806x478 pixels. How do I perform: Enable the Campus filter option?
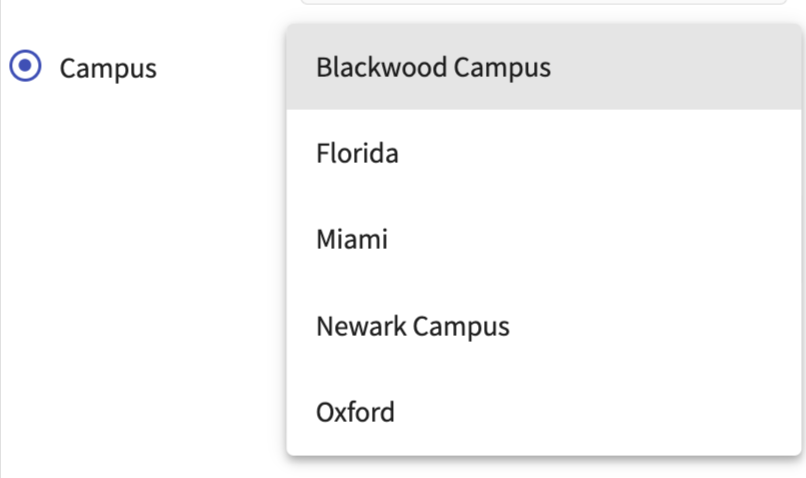(25, 68)
